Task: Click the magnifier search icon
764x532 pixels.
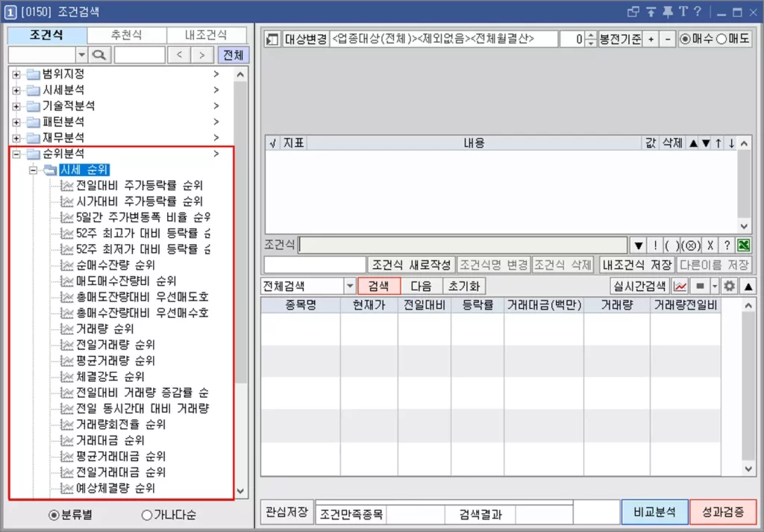Action: [99, 55]
